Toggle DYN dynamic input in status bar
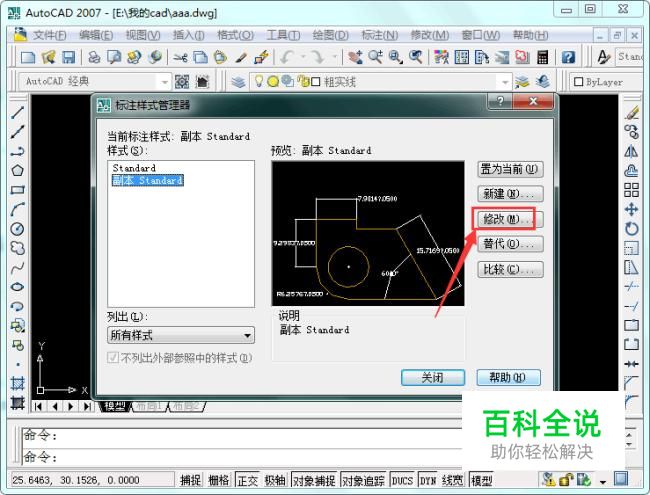The height and width of the screenshot is (495, 650). coord(427,480)
